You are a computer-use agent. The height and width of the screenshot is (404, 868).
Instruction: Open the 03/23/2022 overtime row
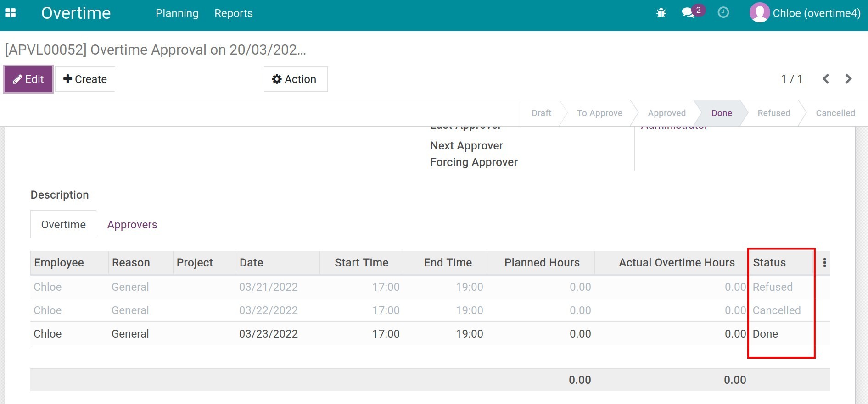point(268,334)
